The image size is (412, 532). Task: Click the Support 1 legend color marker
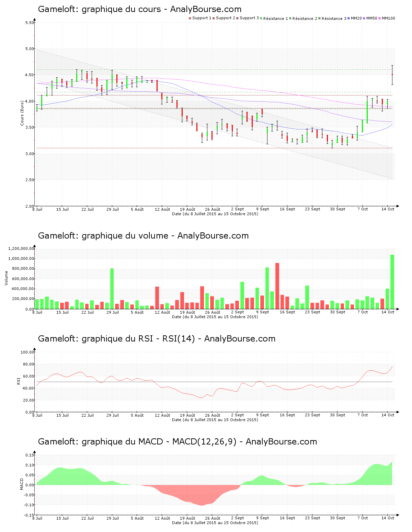[x=190, y=18]
